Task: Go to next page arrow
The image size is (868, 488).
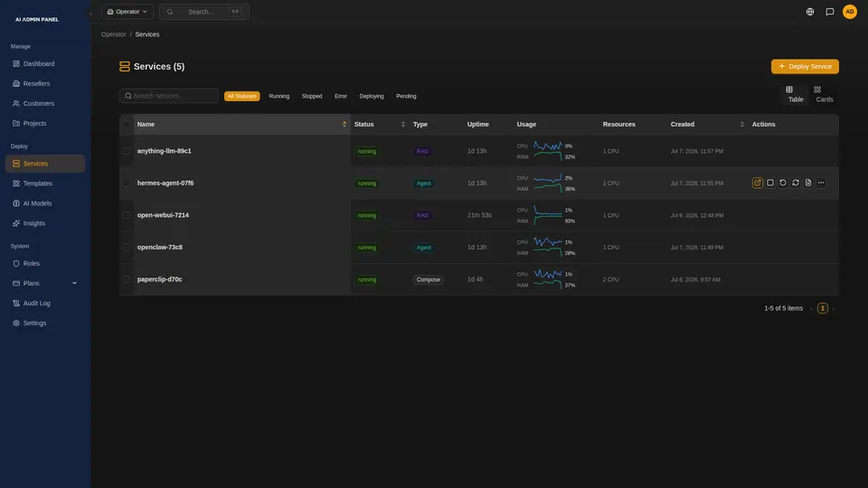Action: coord(834,309)
